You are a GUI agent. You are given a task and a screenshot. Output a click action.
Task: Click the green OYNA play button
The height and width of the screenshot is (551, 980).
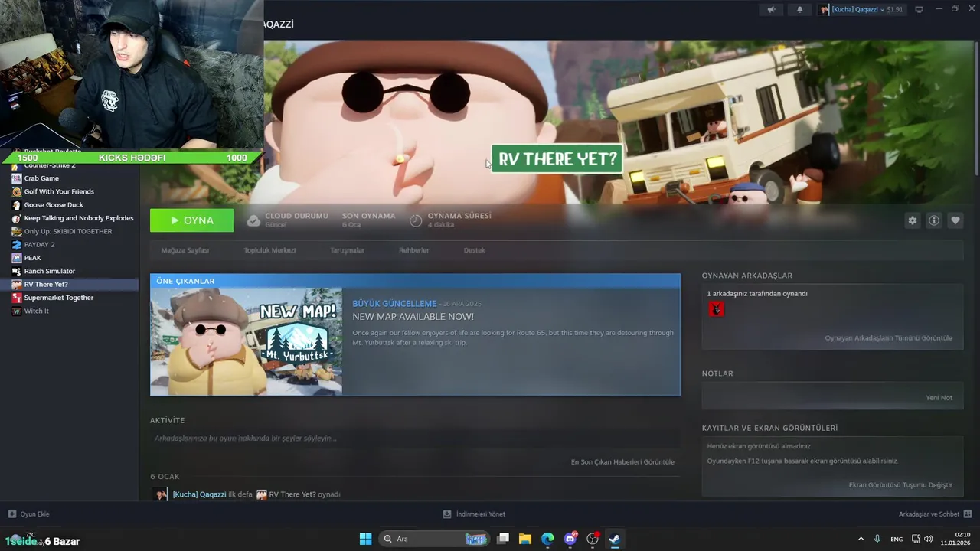(192, 220)
